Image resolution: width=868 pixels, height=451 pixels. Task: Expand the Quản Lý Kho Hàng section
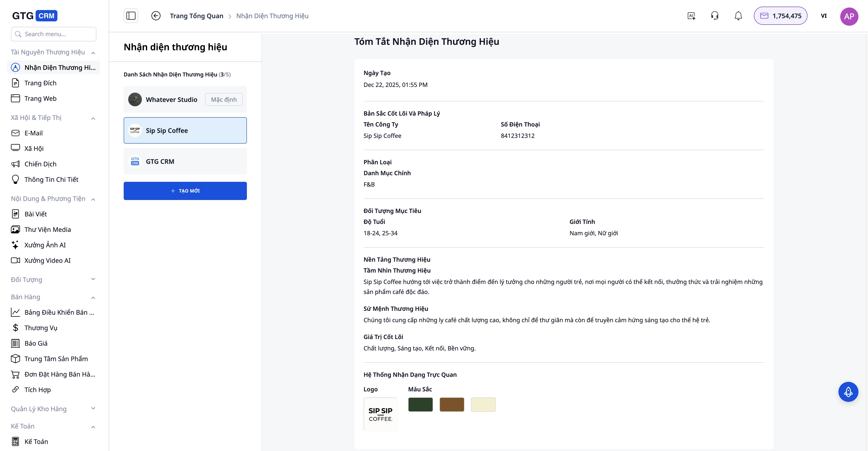click(x=93, y=408)
